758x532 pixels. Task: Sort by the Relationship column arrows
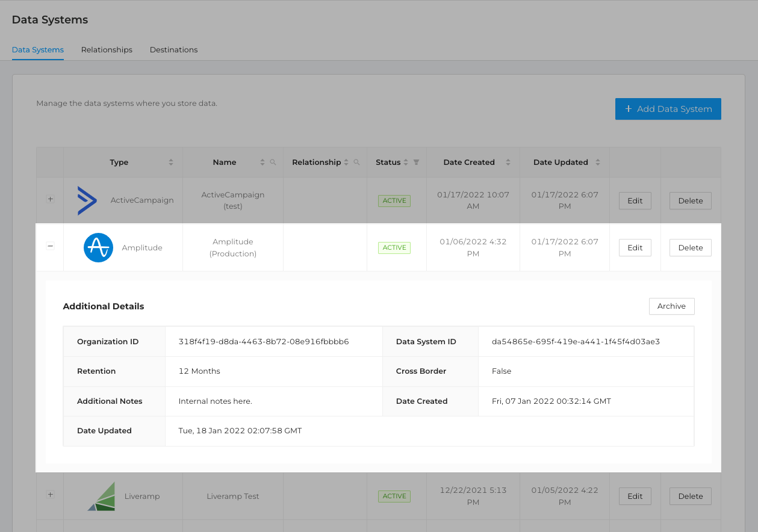tap(346, 162)
